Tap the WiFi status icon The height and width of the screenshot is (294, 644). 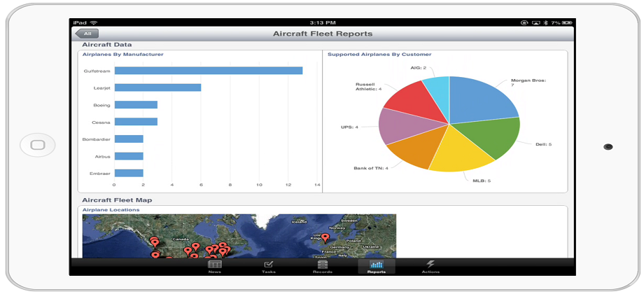(94, 22)
